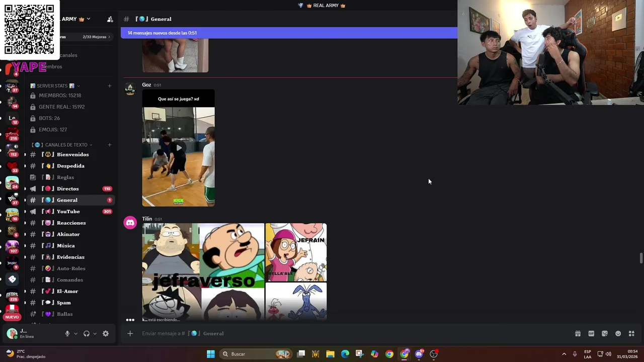
Task: Open the OBS Studio taskbar icon
Action: click(x=434, y=354)
